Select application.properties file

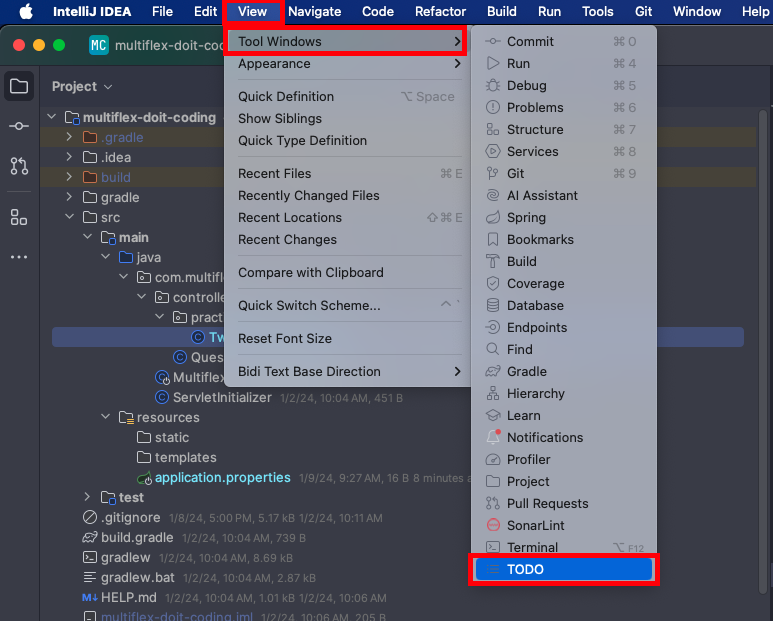point(222,478)
